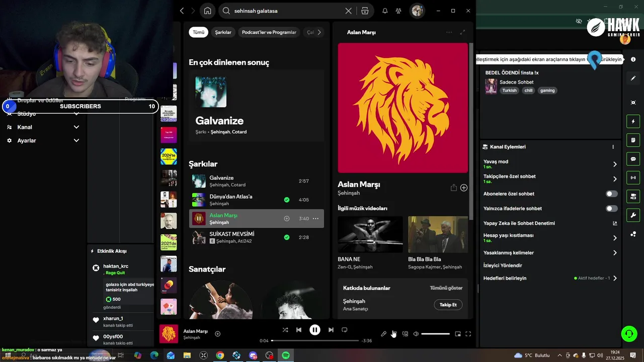Open top result Galvanize card

(x=257, y=107)
